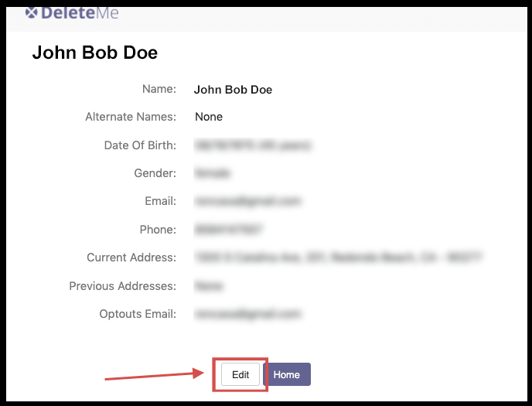Click the DeleteMe logo icon
Viewport: 532px width, 406px height.
(x=32, y=12)
